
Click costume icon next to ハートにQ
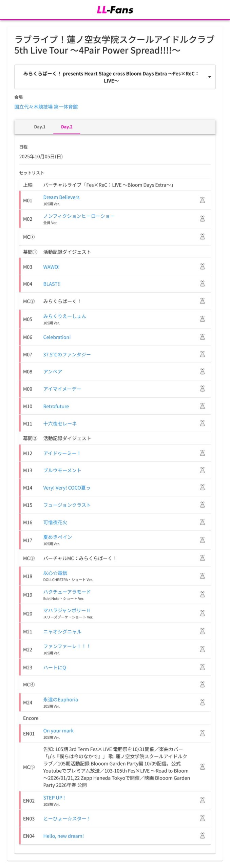[202, 667]
